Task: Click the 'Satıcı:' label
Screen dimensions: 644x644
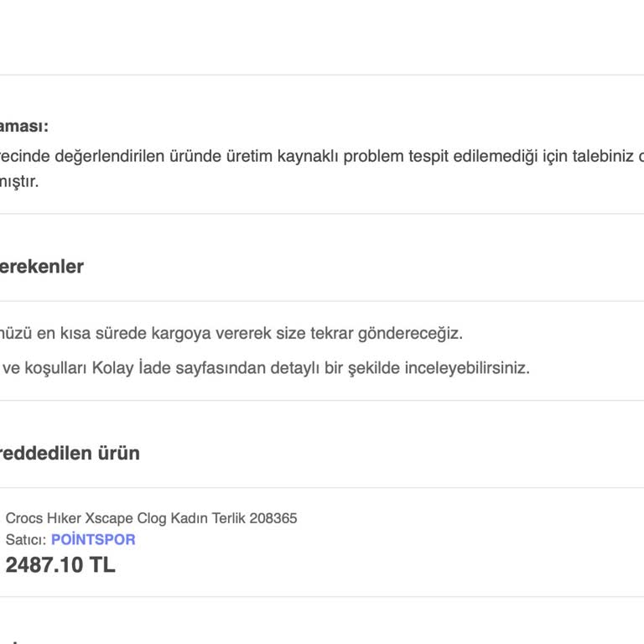Action: pyautogui.click(x=26, y=540)
